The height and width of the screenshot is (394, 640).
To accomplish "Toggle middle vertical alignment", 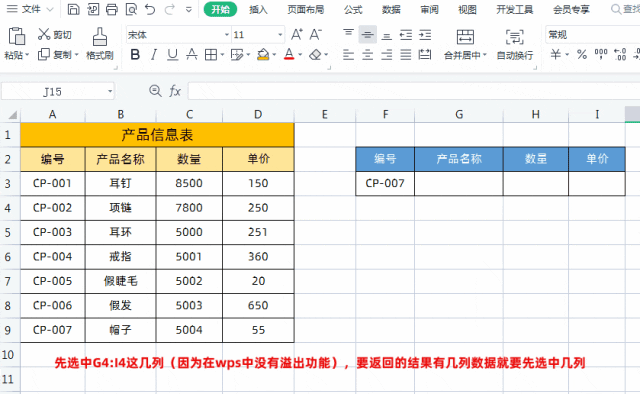I will (x=367, y=35).
